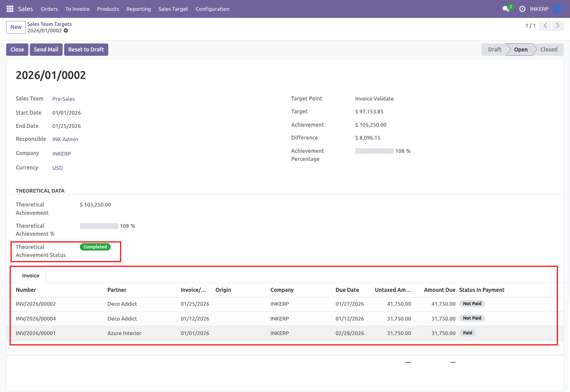
Task: Click the Azure Interior partner cell
Action: tap(124, 333)
